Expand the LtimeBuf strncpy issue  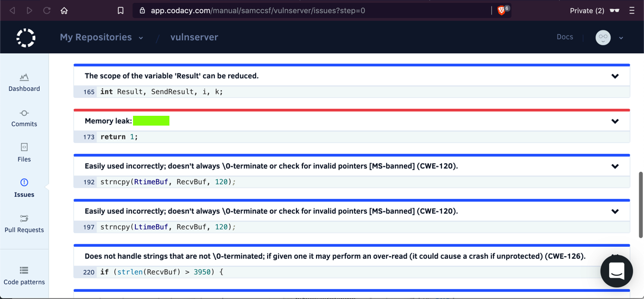(x=615, y=211)
